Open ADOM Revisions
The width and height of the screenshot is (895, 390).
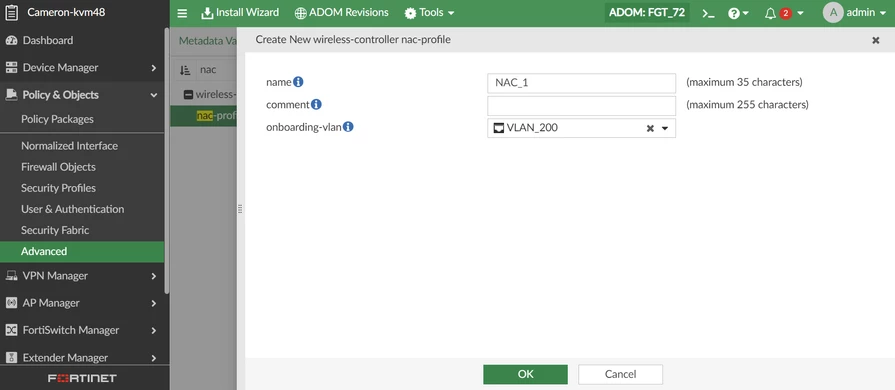(x=341, y=13)
